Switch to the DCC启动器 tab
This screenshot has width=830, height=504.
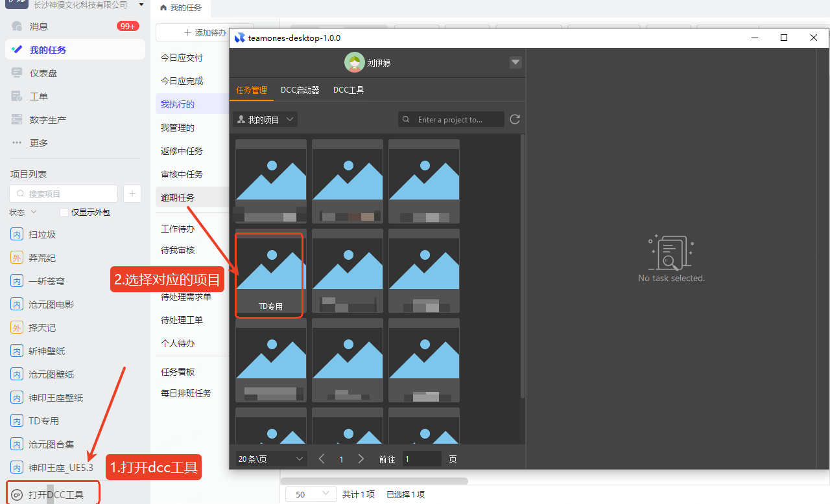point(300,90)
